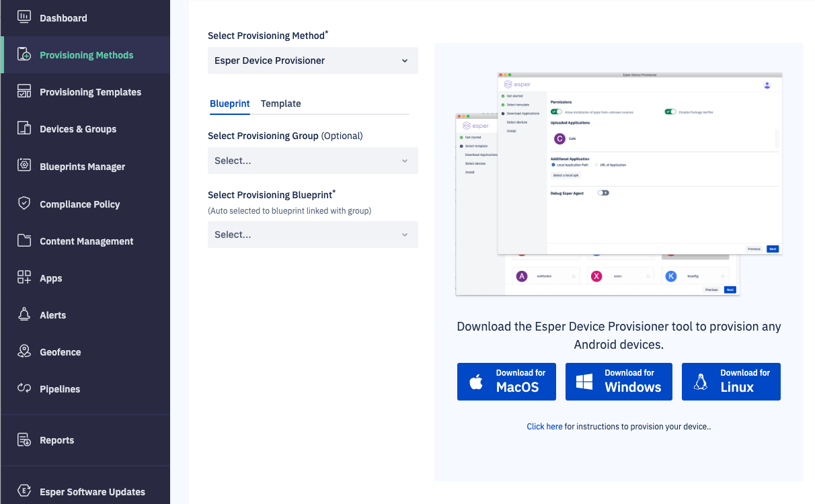Viewport: 815px width, 504px height.
Task: Expand the Select Provisioning Group dropdown
Action: [x=313, y=161]
